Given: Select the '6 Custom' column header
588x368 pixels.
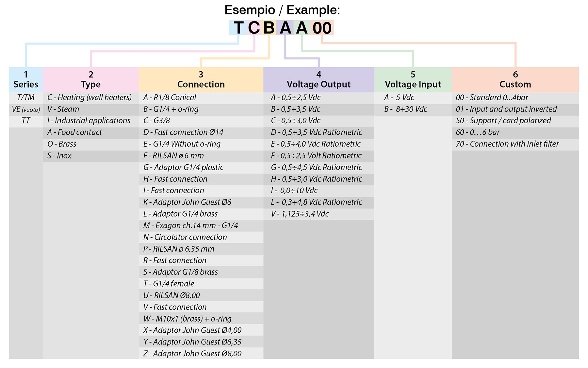Looking at the screenshot, I should 515,80.
